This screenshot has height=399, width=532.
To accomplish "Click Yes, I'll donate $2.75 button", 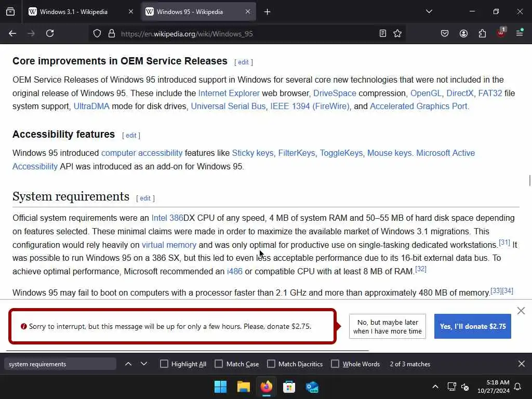I will 473,326.
